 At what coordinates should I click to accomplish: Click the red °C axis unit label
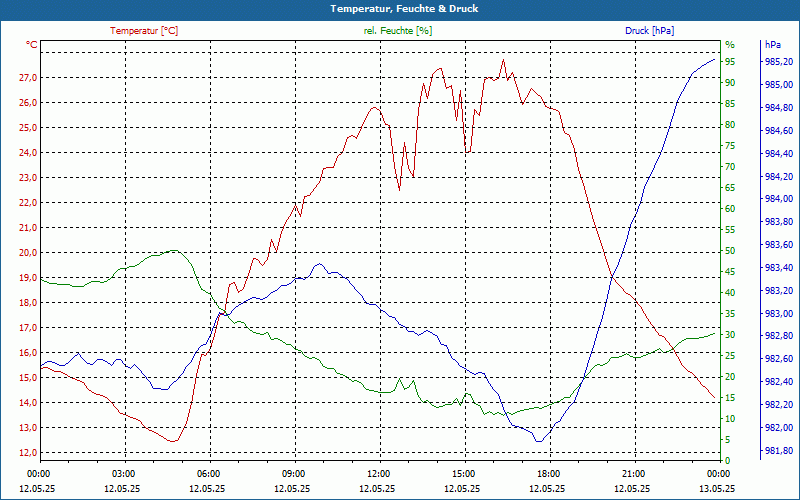click(32, 45)
